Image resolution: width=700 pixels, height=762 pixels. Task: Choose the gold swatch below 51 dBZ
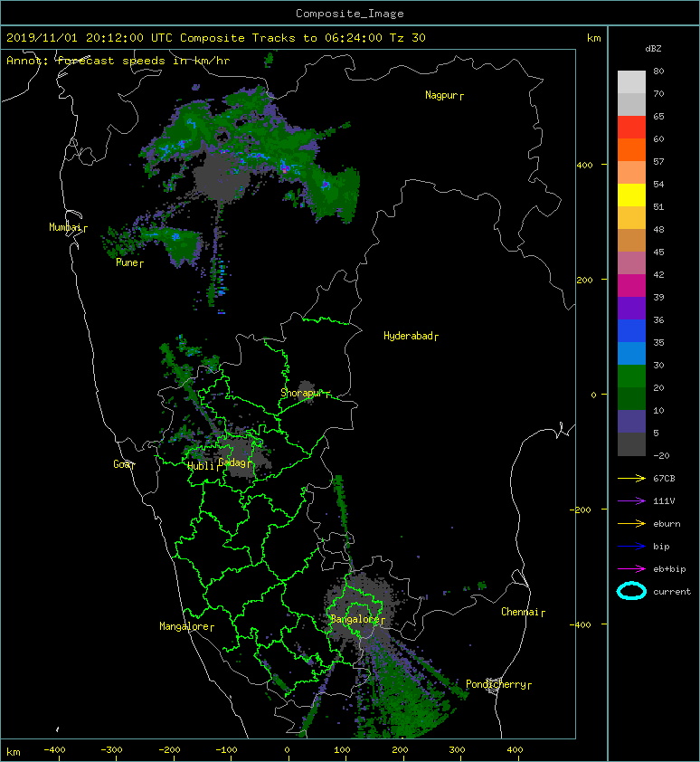(x=631, y=218)
